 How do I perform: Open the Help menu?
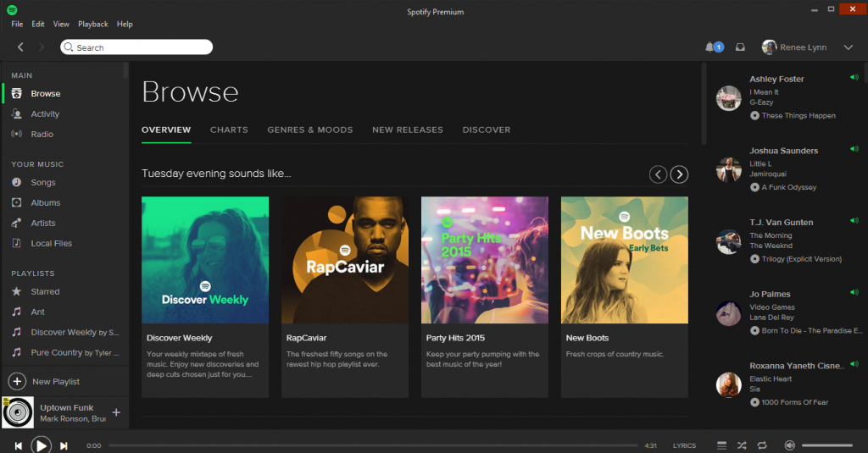coord(125,24)
